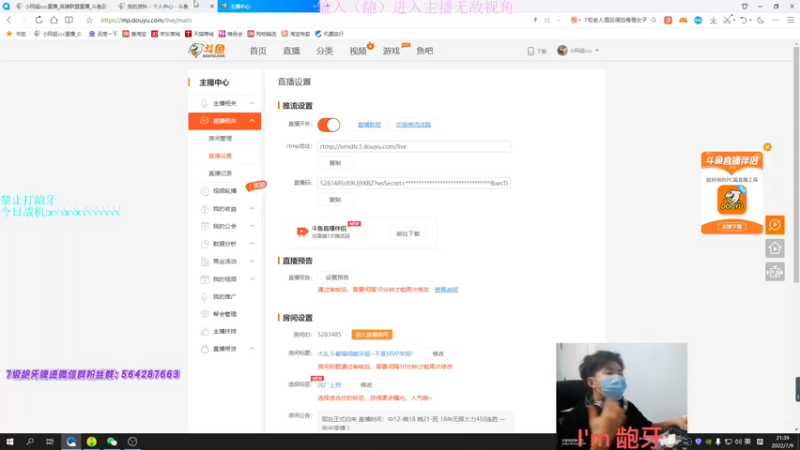
Task: Click the phone download icon in Douyu header
Action: click(x=531, y=51)
